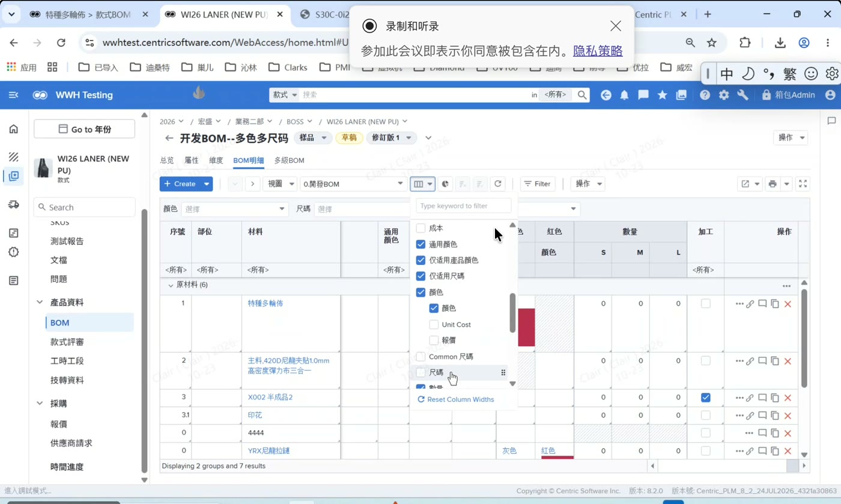Open the settings gear icon in blue header

(x=724, y=95)
